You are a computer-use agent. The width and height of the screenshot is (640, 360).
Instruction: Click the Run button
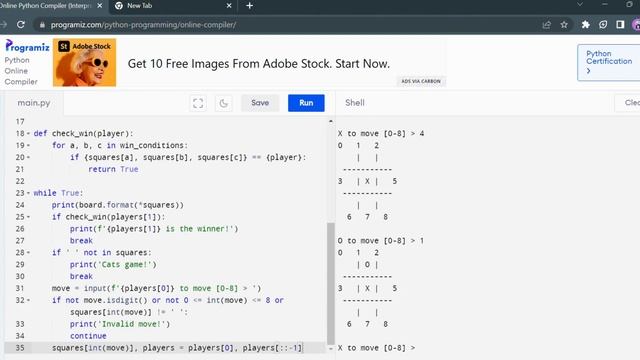click(306, 103)
